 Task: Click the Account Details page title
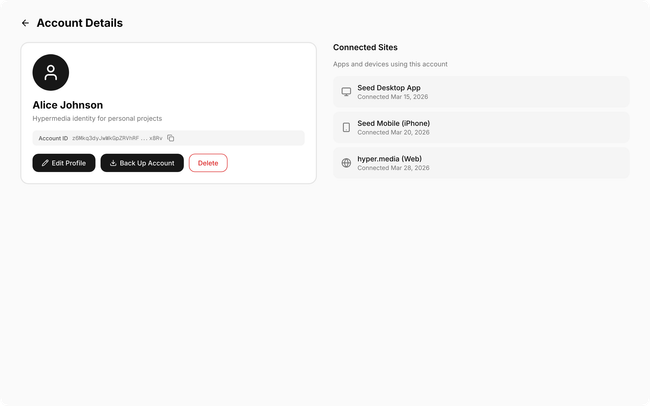point(80,23)
